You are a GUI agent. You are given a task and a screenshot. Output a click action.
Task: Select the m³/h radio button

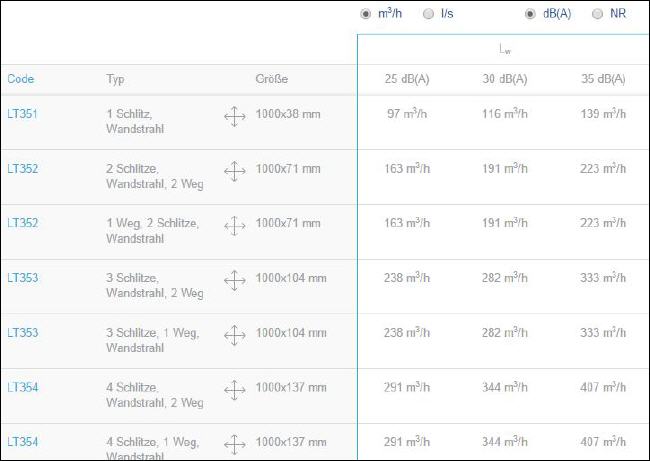tap(365, 14)
